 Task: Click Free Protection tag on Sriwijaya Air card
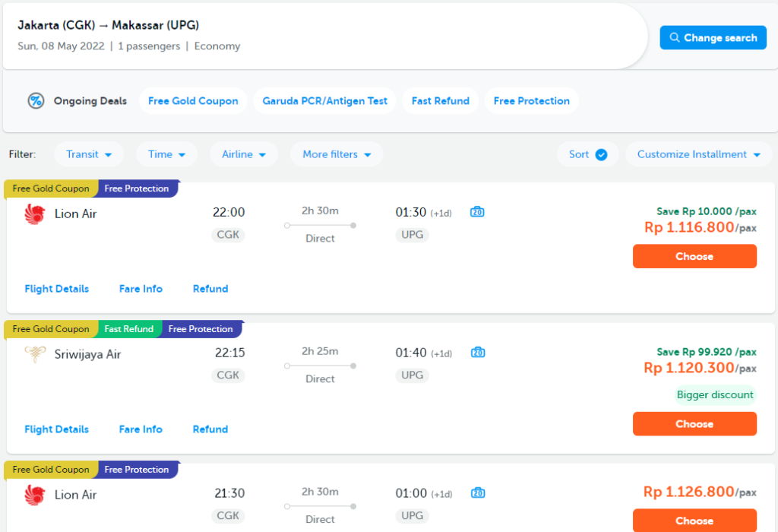click(201, 329)
